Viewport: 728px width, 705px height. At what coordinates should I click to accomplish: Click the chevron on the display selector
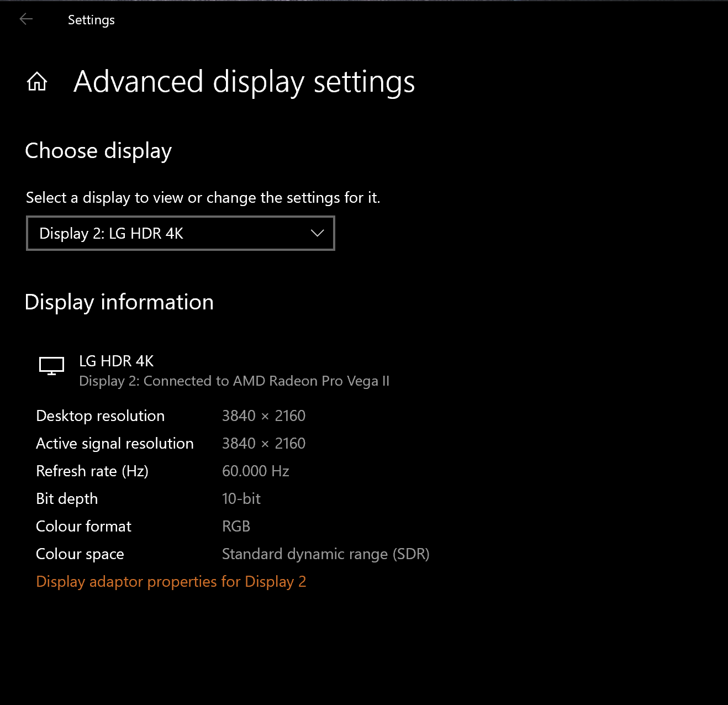pos(317,233)
